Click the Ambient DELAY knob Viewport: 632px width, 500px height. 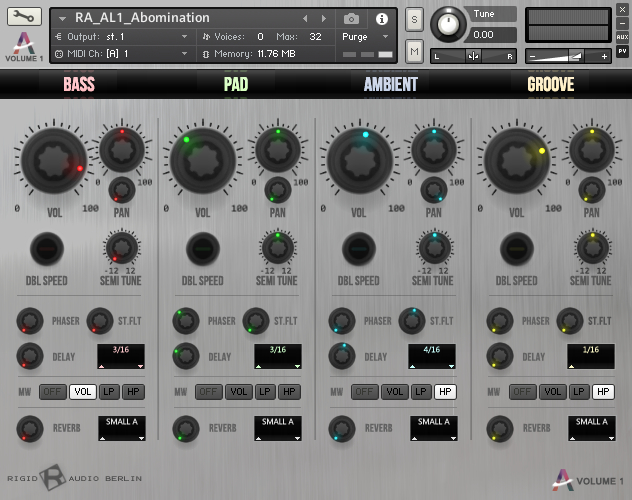tap(342, 356)
